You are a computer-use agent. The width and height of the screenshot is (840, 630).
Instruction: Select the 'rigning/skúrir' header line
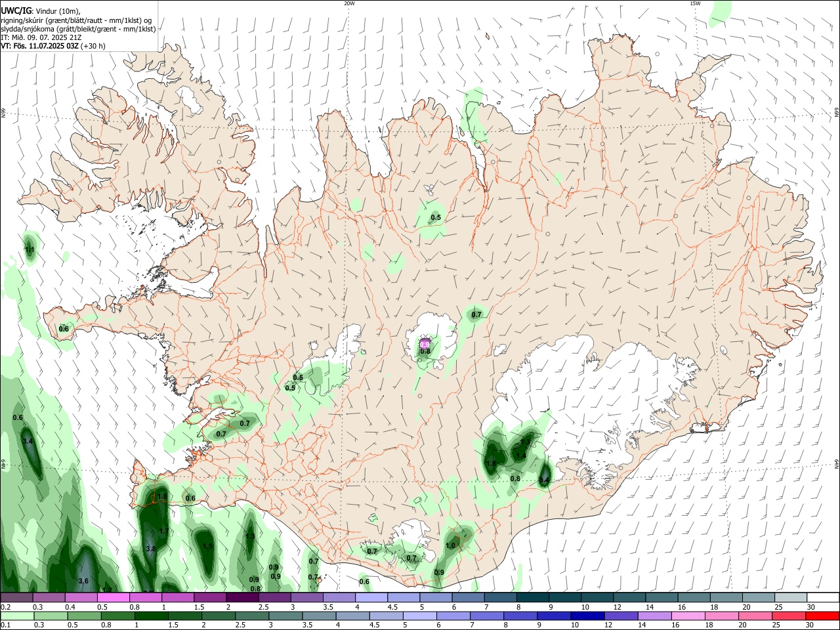tap(76, 20)
